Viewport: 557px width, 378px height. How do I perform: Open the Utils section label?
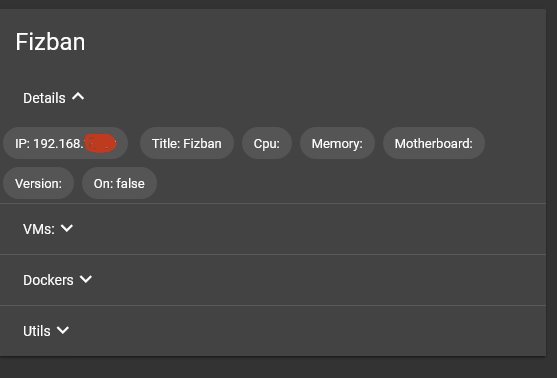tap(37, 331)
